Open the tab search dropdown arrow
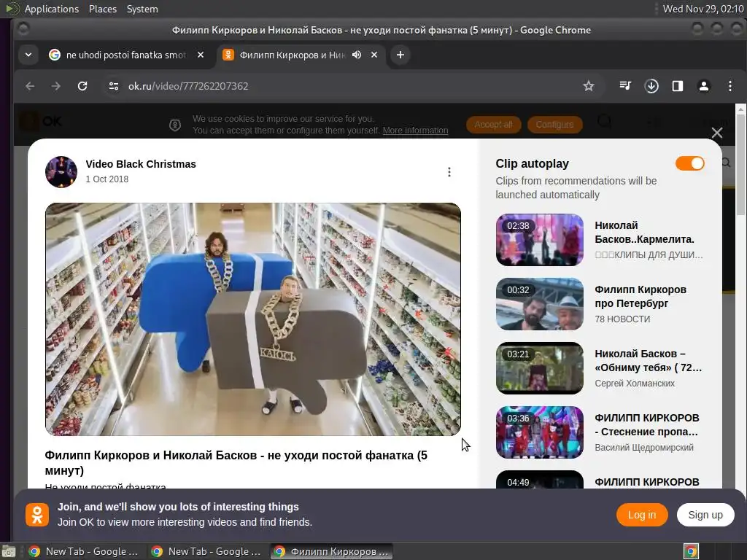 [28, 55]
